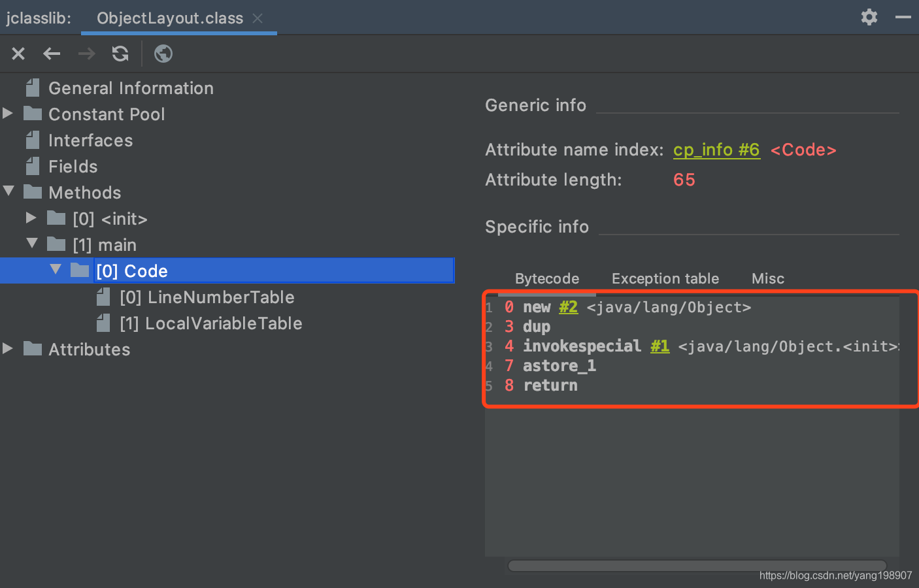Open settings via the gear icon

[x=869, y=17]
